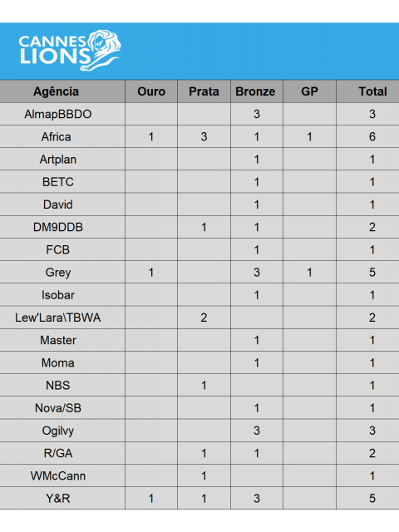Click the Nova/SB agency cell
Screen dimensions: 399x532
[x=62, y=408]
